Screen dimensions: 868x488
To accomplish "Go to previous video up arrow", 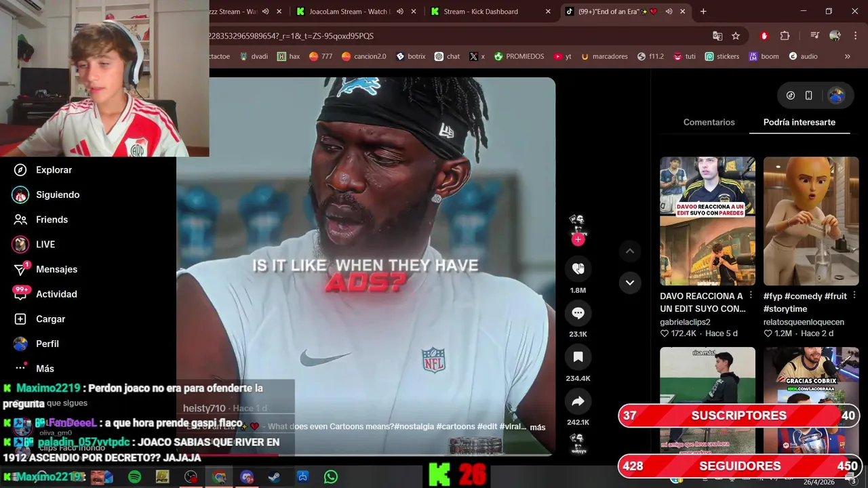I will (630, 251).
